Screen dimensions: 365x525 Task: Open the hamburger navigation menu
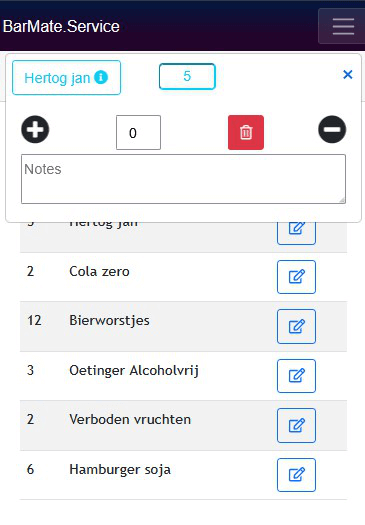point(343,26)
